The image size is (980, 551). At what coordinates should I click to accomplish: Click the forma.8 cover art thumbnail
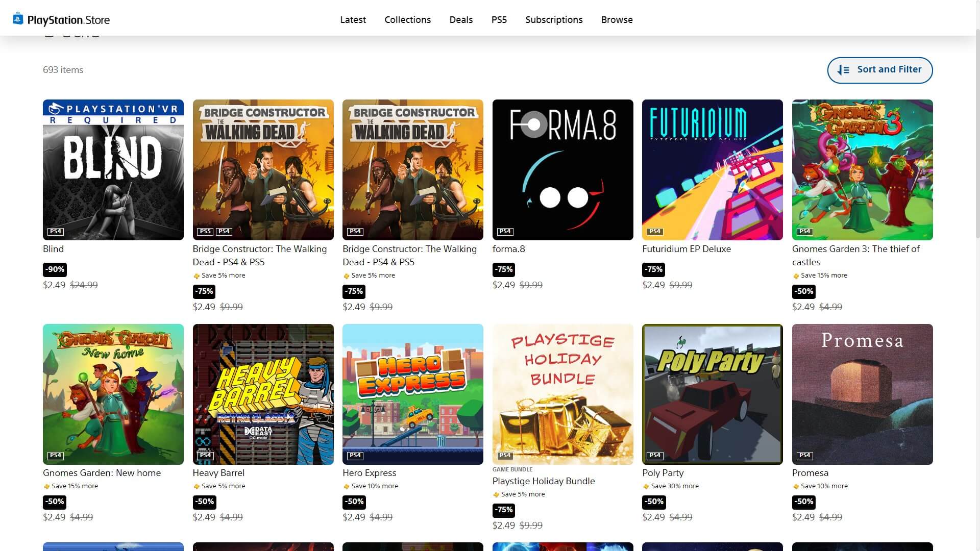click(x=562, y=169)
